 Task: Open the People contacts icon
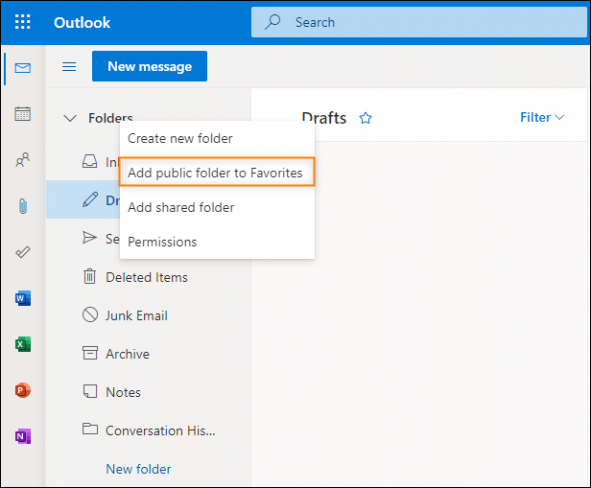pyautogui.click(x=23, y=160)
